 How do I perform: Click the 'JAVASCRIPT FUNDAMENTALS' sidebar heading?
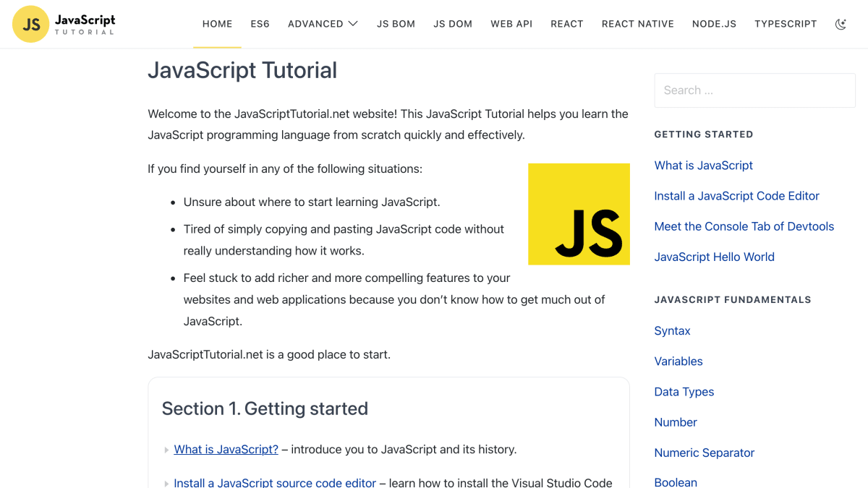[x=733, y=299]
